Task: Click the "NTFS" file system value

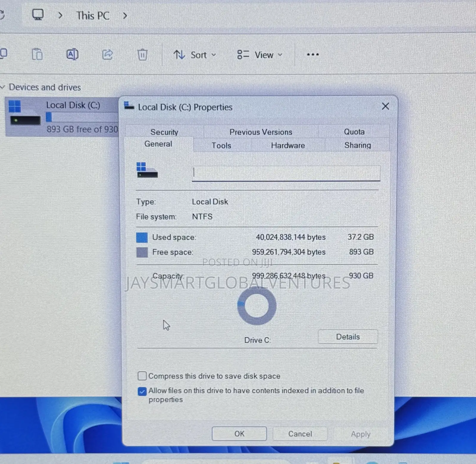Action: (x=202, y=216)
